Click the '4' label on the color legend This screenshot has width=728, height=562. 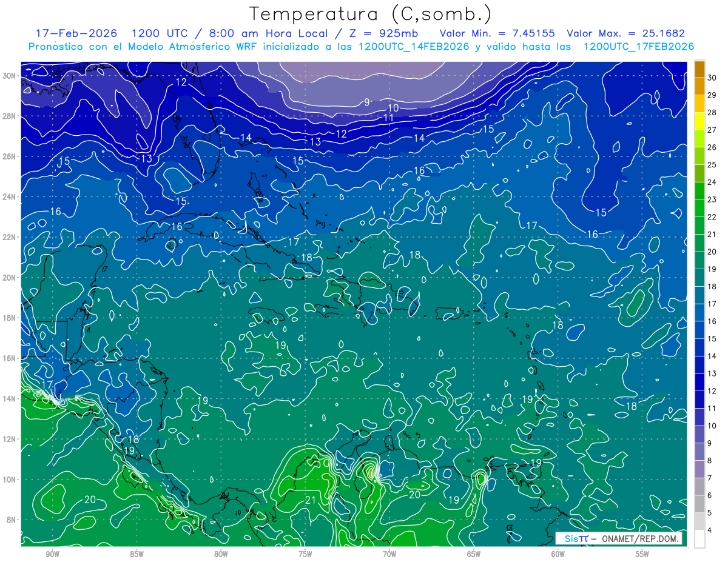[x=710, y=531]
